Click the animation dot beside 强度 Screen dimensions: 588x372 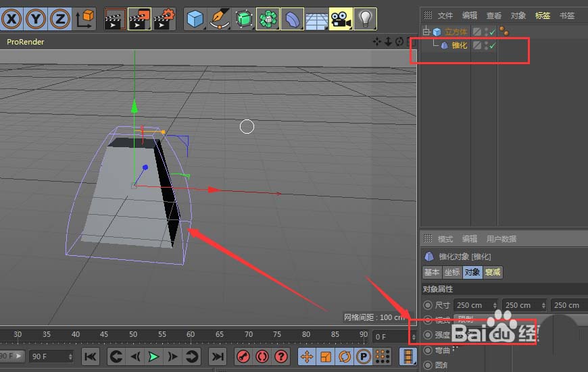coord(428,335)
